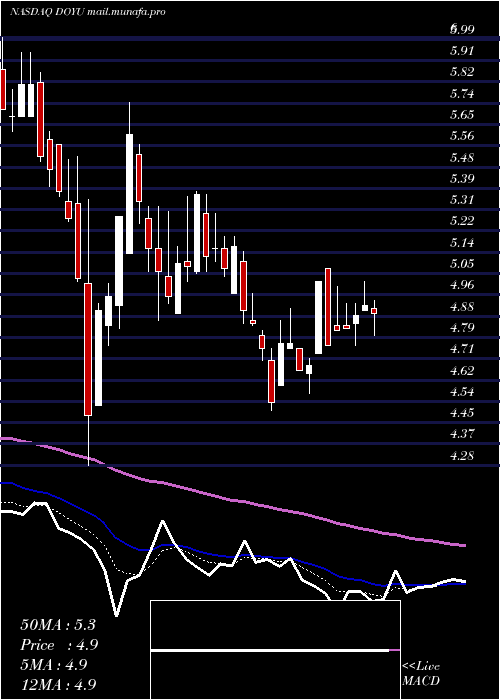Click the NASDAQ DOYU mail.munafa.pro title text
Viewport: 500px width, 700px height.
88,12
